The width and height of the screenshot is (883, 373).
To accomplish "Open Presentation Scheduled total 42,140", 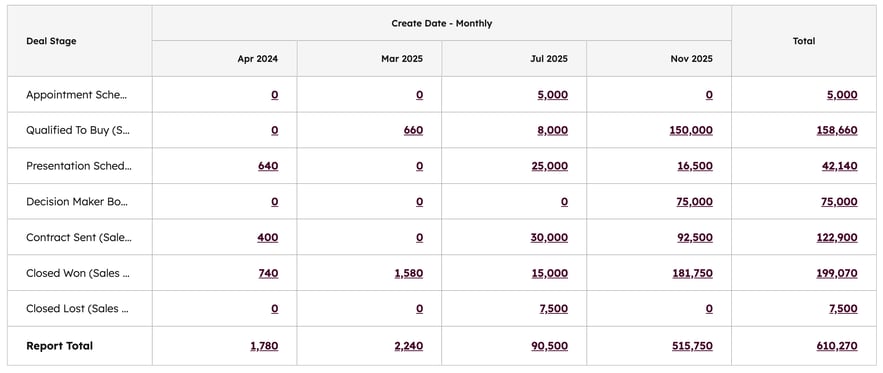I will point(840,166).
